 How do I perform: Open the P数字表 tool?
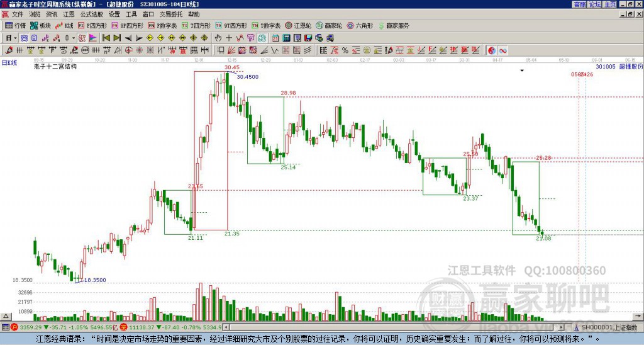coord(162,25)
